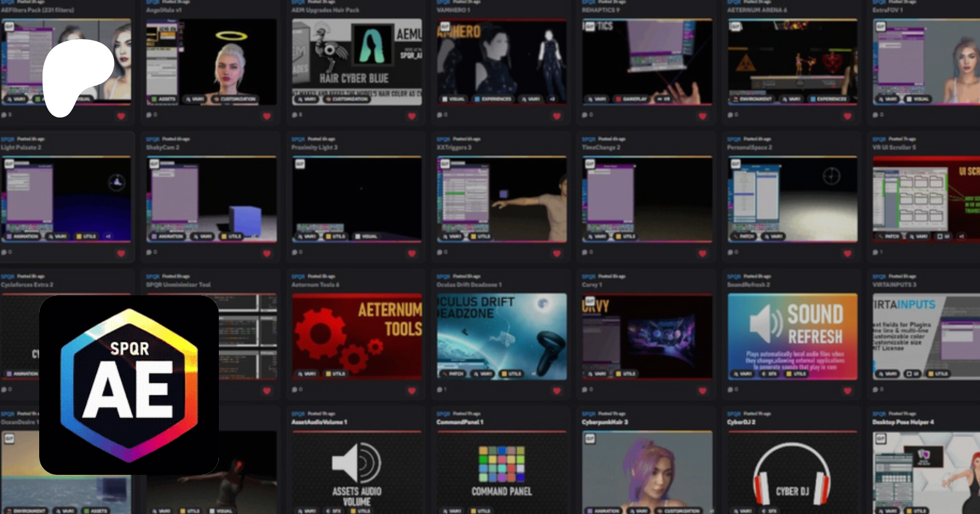Click comment bubble under Oculus Drift Deadzone

coord(440,389)
